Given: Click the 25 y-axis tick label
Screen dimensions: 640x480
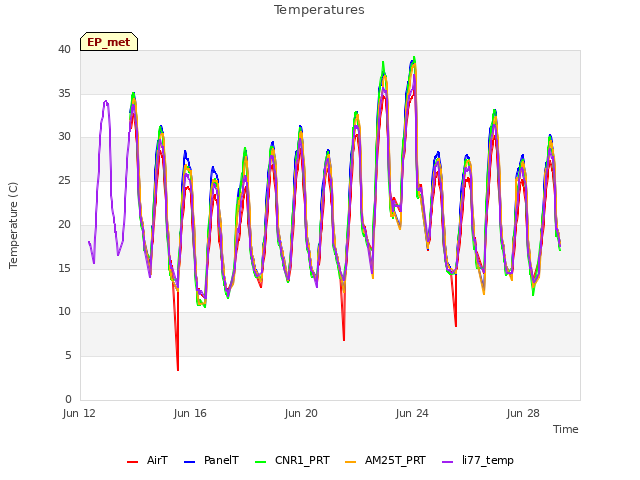Looking at the screenshot, I should click(64, 180).
